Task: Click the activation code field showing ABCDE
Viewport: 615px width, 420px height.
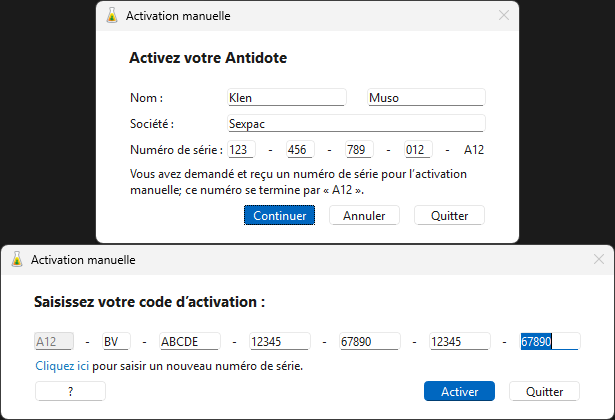Action: tap(190, 341)
